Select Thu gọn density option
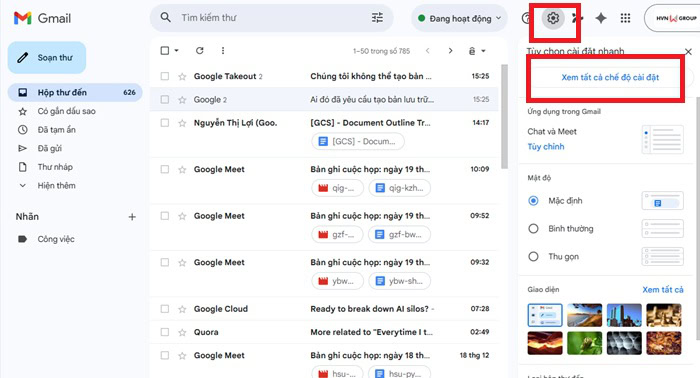The image size is (700, 378). tap(533, 257)
